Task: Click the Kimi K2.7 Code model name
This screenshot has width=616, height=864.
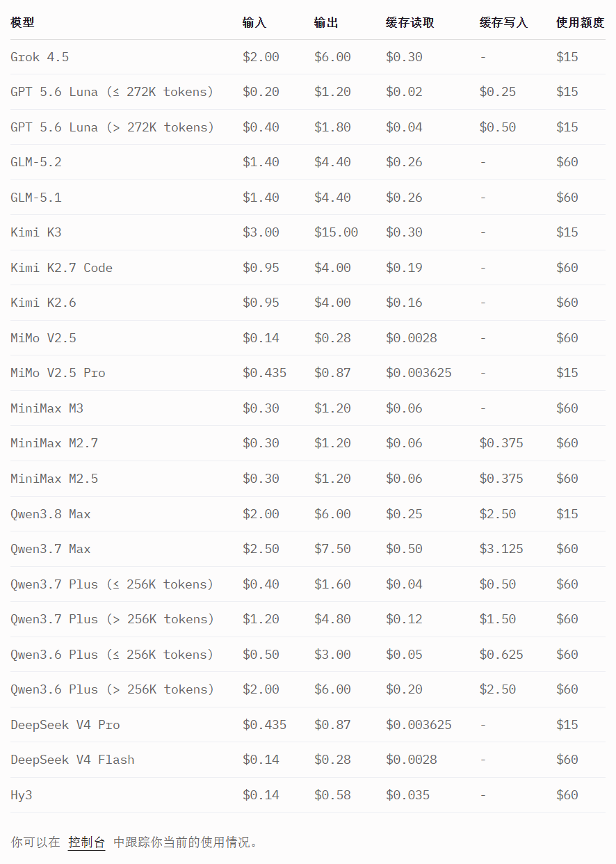Action: (x=61, y=268)
